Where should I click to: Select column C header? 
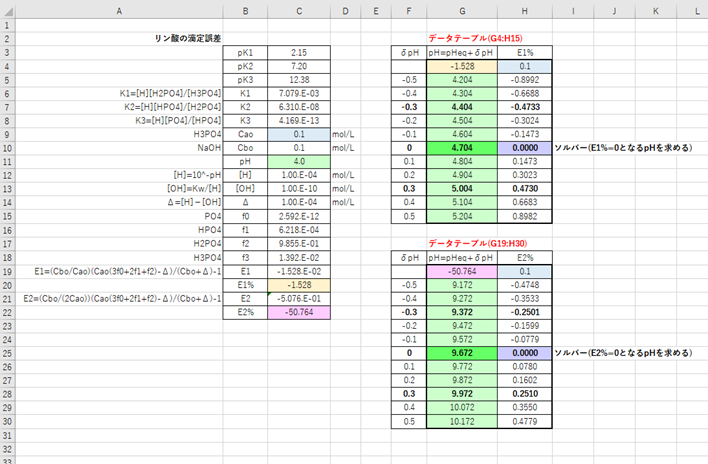tap(299, 11)
